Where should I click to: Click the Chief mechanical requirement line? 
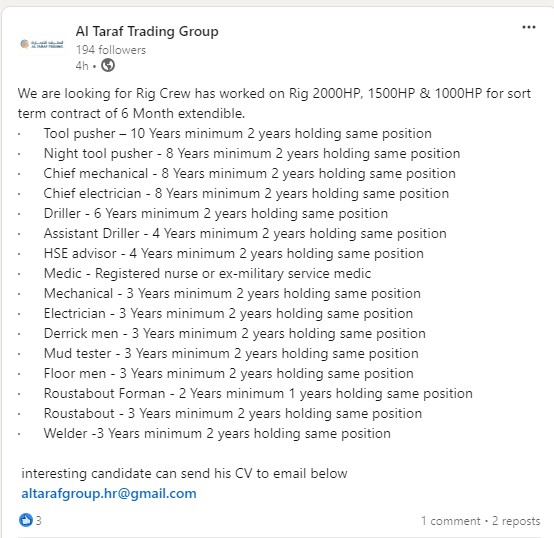[249, 173]
